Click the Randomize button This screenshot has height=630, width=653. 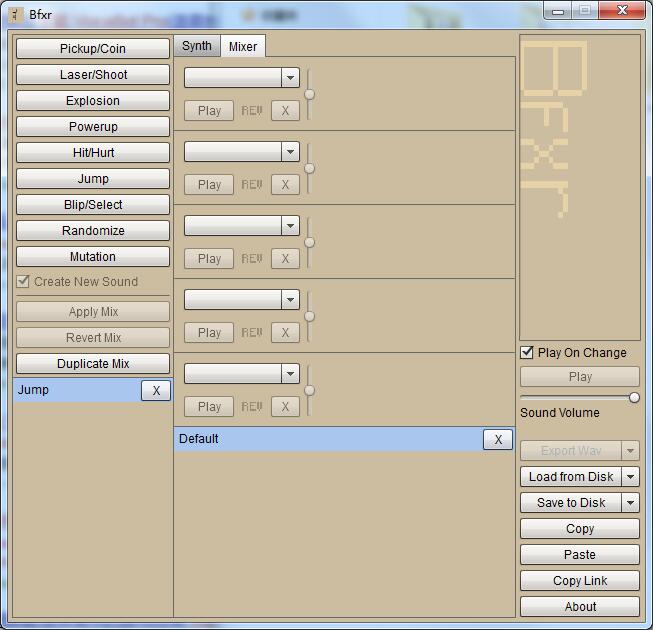[93, 231]
